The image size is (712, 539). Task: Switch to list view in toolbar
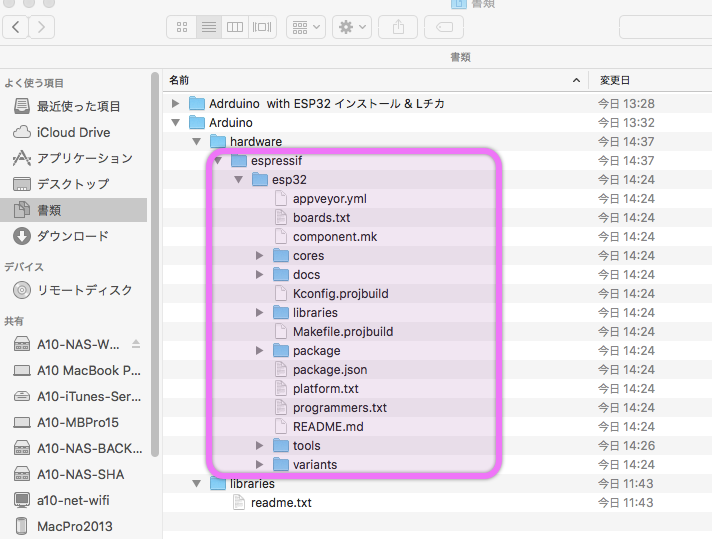click(x=209, y=27)
